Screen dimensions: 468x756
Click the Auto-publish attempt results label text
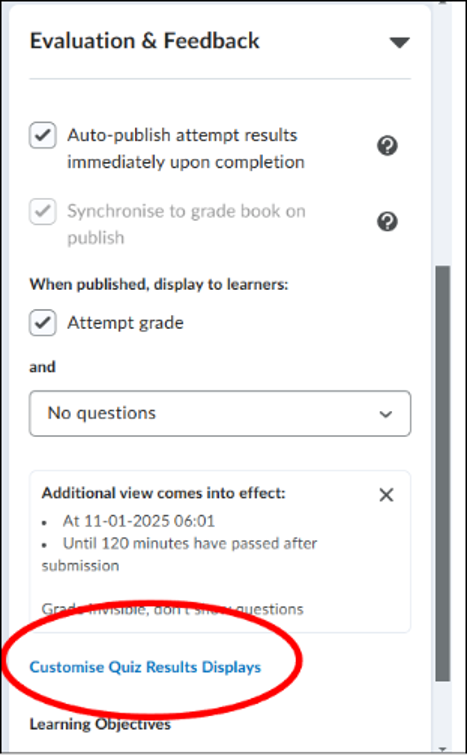pos(186,148)
